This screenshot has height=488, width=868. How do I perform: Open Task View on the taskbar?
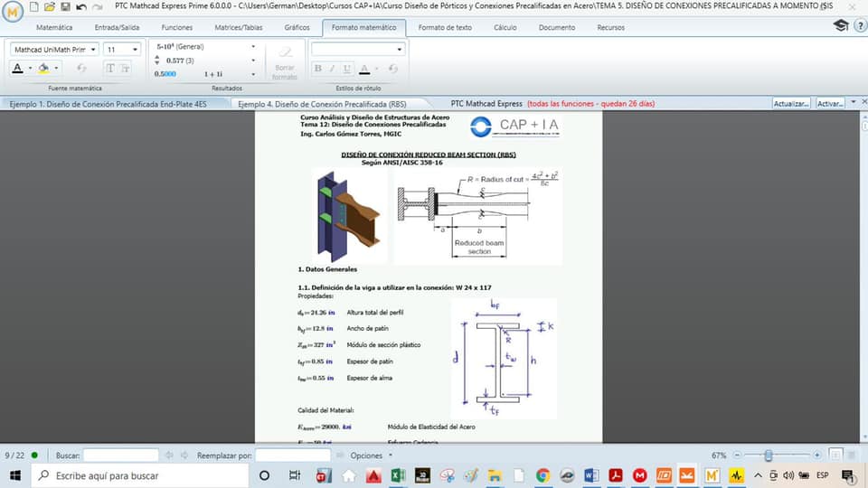click(x=295, y=475)
